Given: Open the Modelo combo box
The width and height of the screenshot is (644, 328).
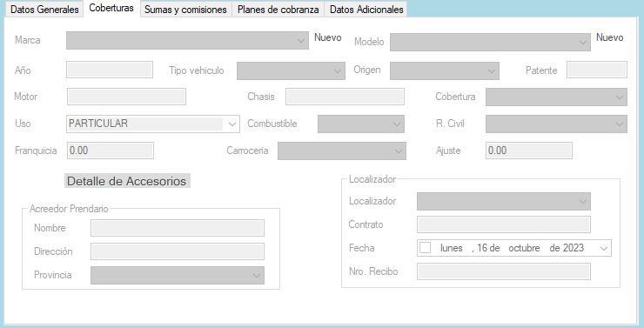Looking at the screenshot, I should tap(490, 42).
